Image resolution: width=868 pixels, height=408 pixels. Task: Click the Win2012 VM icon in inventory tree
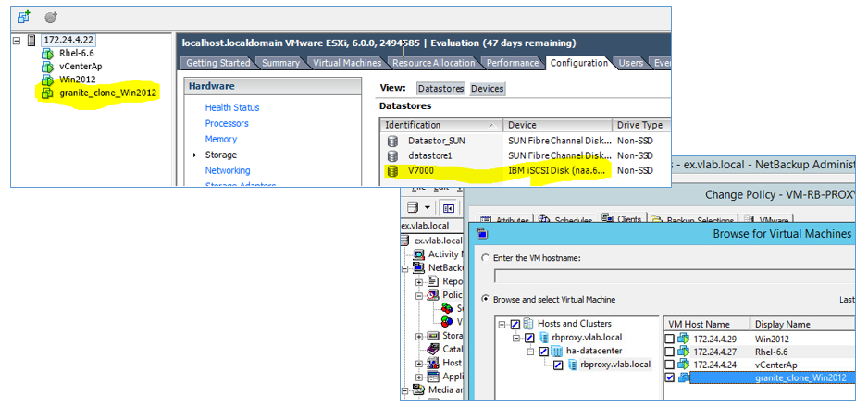pyautogui.click(x=47, y=80)
